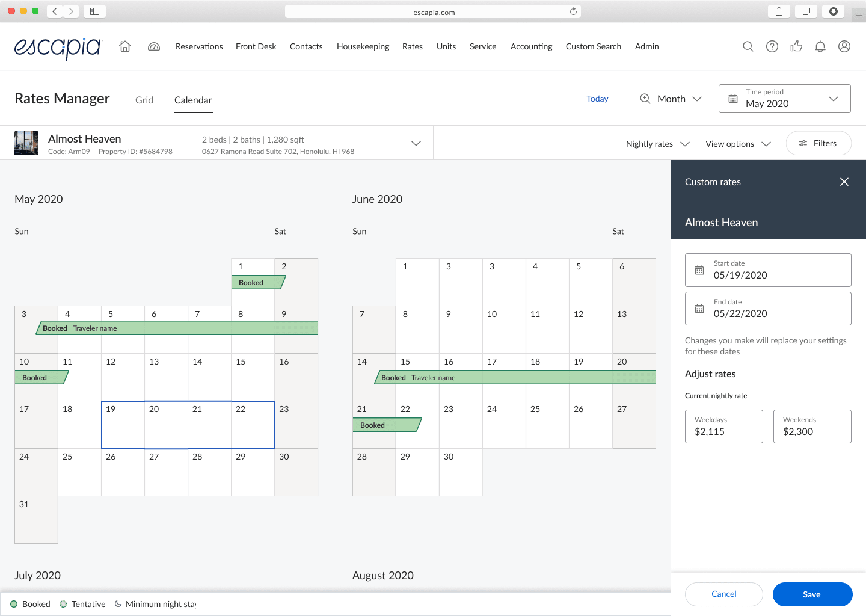Click the Time period calendar icon
This screenshot has width=866, height=616.
point(733,99)
